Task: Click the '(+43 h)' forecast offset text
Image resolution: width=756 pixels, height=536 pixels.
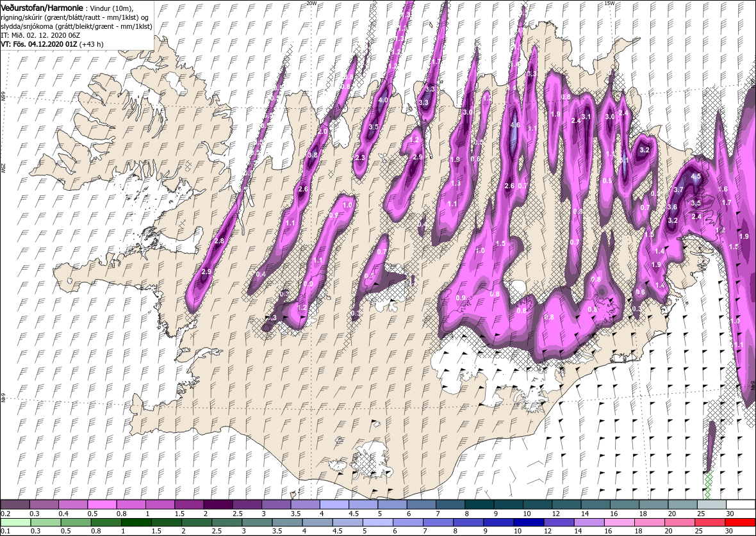Action: [92, 44]
